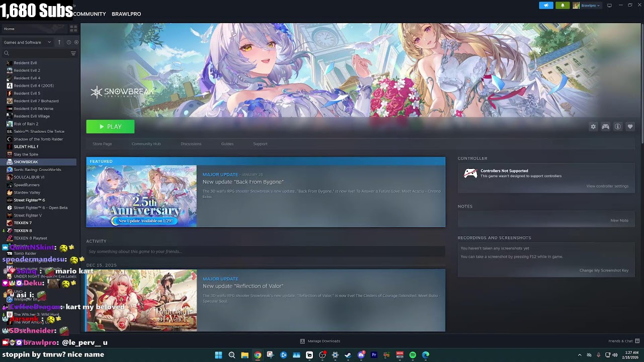The image size is (644, 362).
Task: Open View controller settings link
Action: point(607,186)
